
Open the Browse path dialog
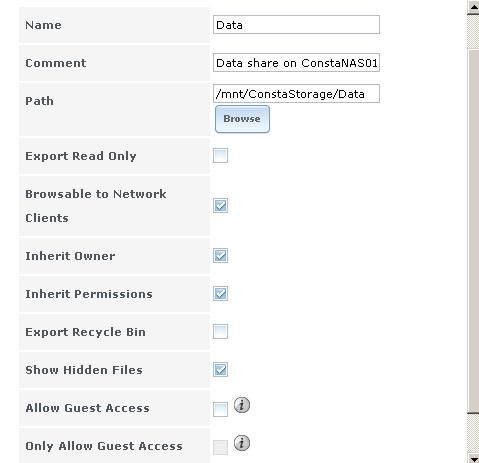[242, 119]
